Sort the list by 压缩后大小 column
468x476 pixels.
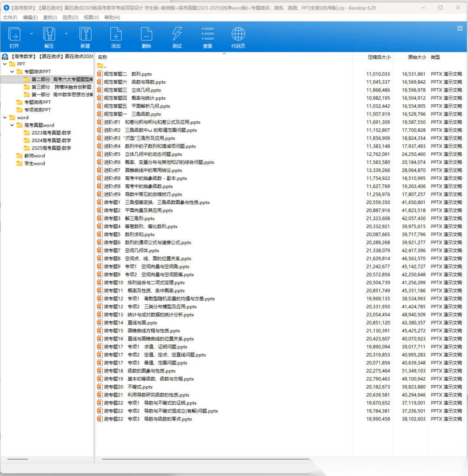click(379, 57)
